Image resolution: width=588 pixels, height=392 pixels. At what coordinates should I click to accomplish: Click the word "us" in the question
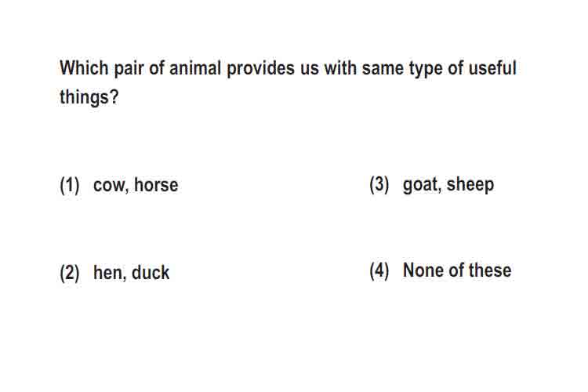click(310, 70)
